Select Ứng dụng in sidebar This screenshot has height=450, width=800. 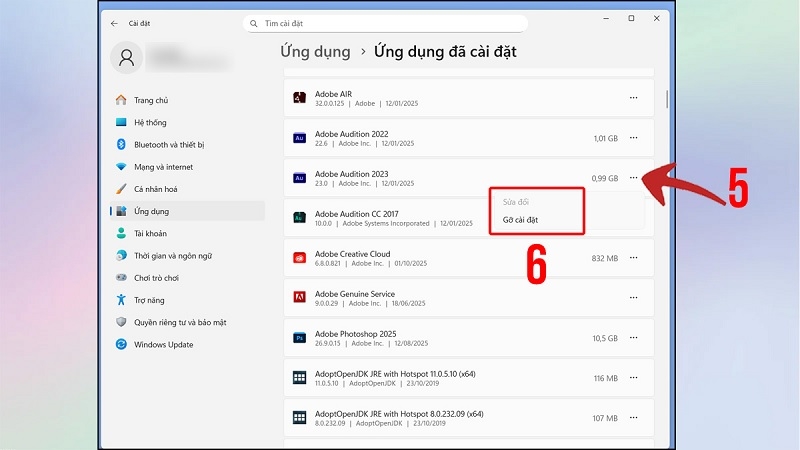(187, 211)
